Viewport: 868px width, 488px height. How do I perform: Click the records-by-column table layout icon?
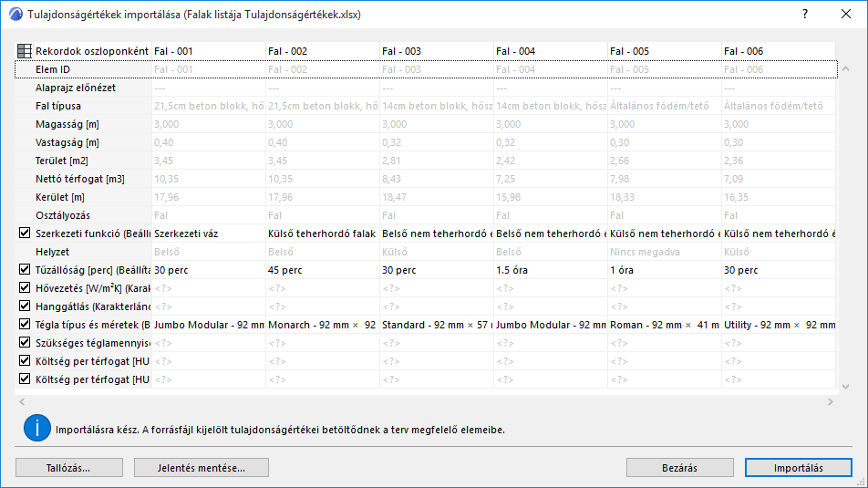point(25,51)
